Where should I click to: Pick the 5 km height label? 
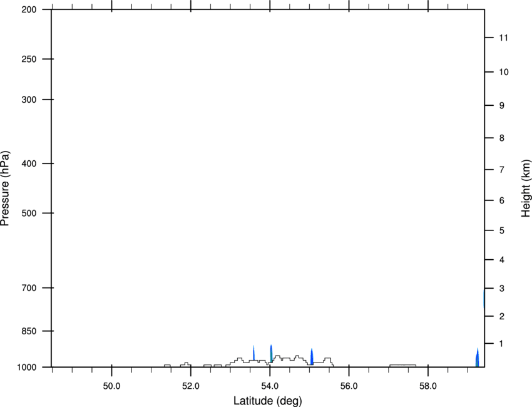coord(502,230)
